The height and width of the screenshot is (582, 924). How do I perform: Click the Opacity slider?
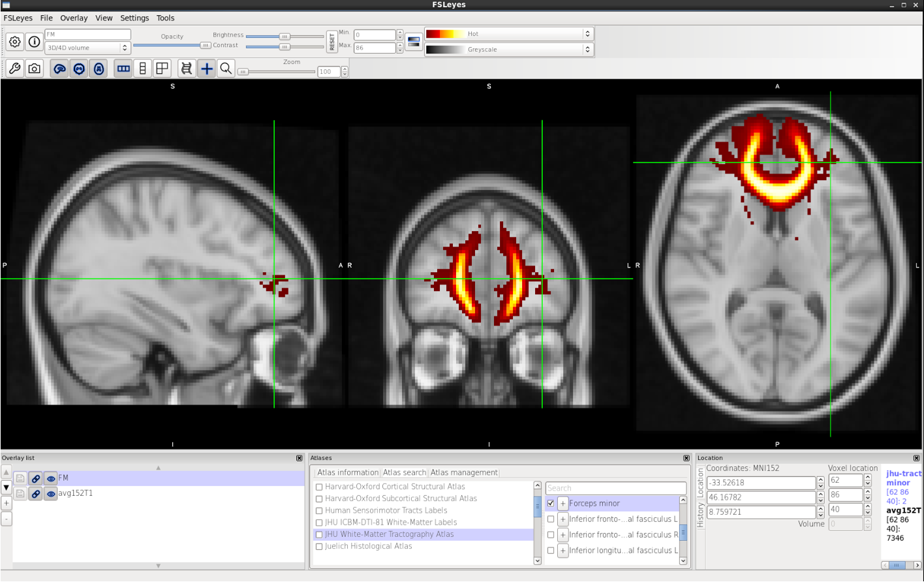(x=172, y=46)
